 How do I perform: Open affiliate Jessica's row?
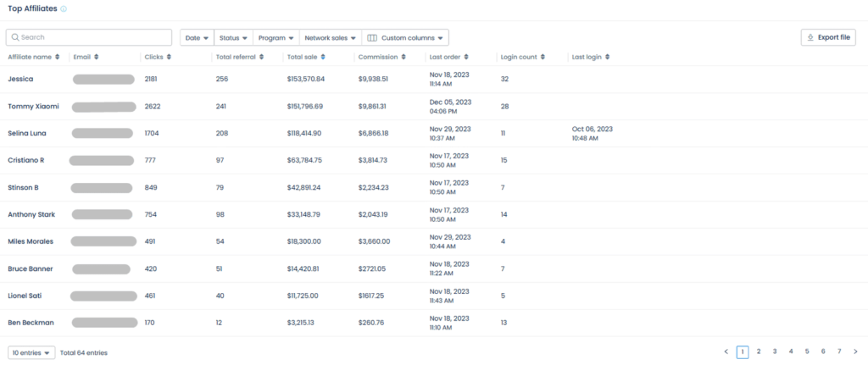click(x=20, y=79)
